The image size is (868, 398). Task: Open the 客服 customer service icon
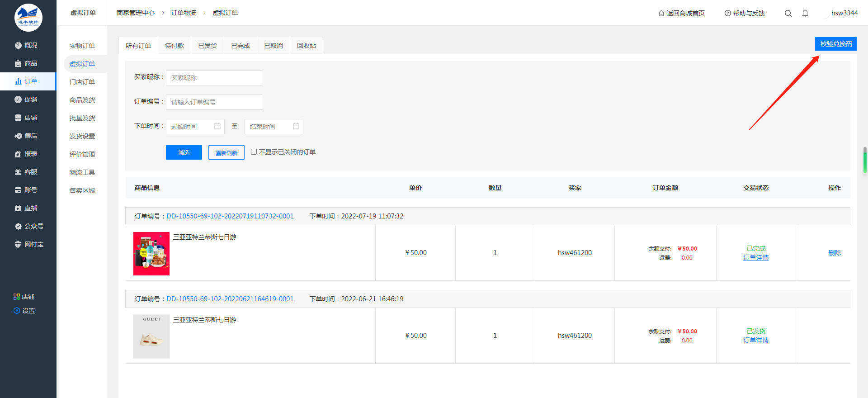click(x=18, y=172)
